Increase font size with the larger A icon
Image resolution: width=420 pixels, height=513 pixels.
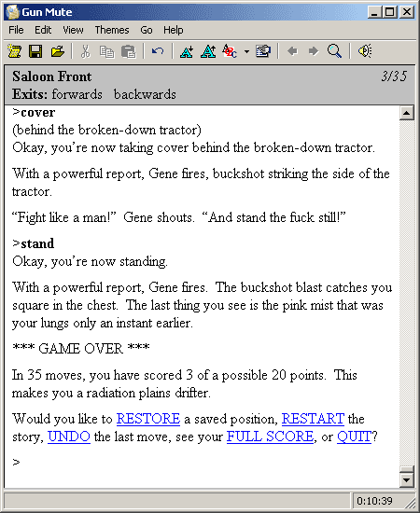click(x=208, y=51)
